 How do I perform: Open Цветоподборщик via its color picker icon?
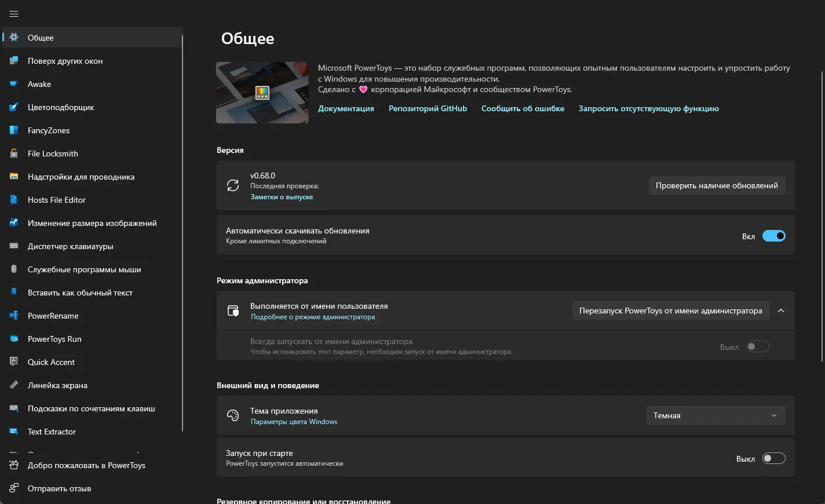click(14, 107)
